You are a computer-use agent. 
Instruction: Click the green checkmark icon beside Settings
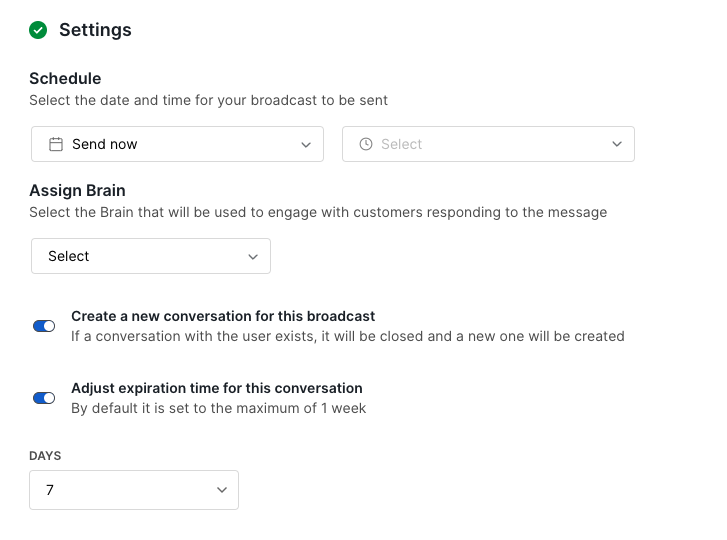coord(38,30)
